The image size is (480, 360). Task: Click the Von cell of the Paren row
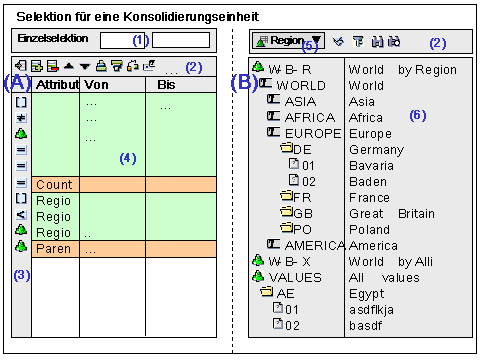click(113, 249)
